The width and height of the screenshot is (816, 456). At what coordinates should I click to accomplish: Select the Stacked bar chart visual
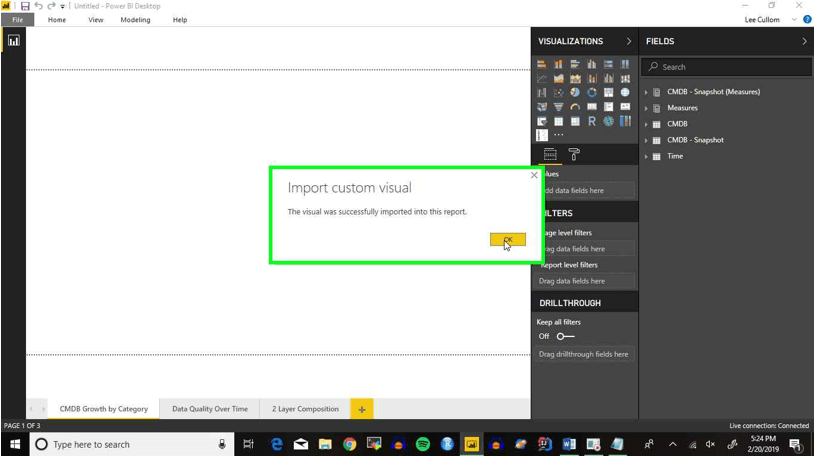coord(542,64)
